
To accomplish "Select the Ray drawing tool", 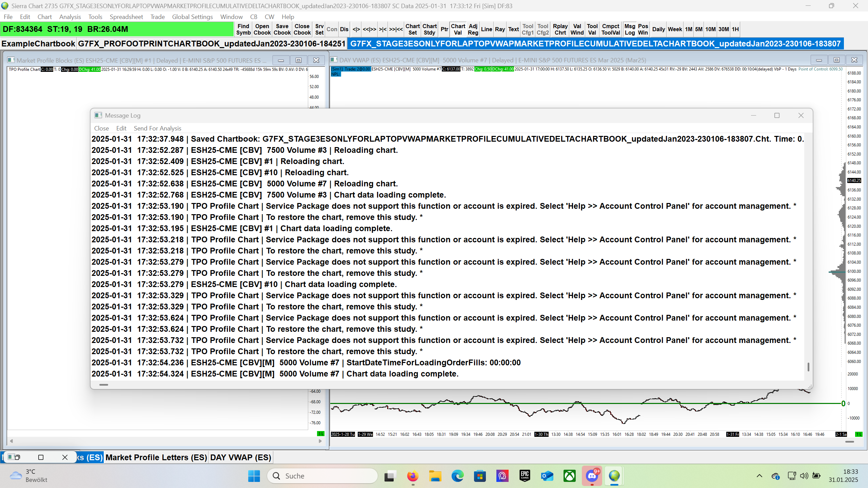I will pyautogui.click(x=499, y=29).
